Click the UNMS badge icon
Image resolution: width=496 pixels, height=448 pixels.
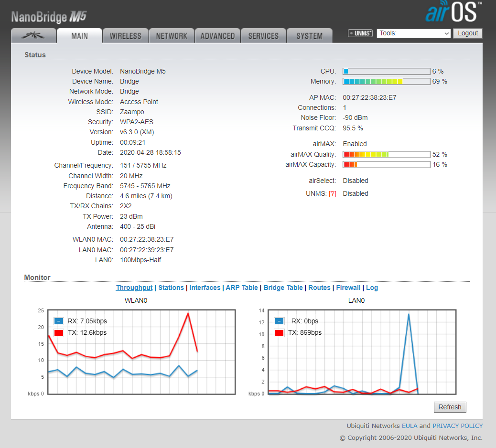pyautogui.click(x=360, y=33)
